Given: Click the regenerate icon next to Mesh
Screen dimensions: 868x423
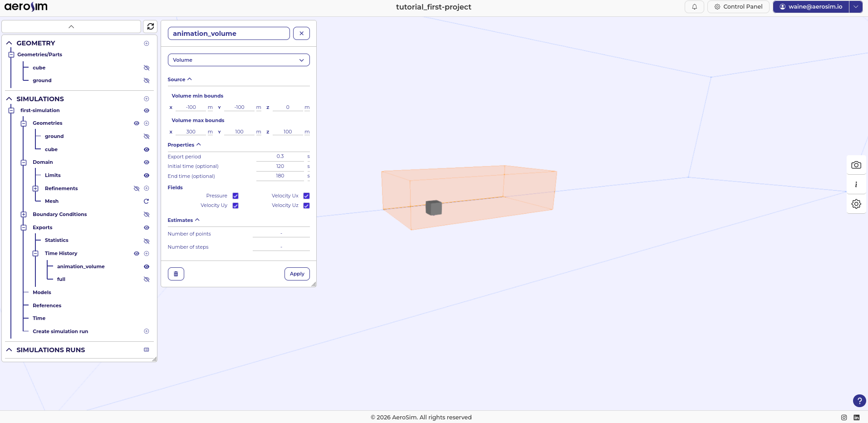Looking at the screenshot, I should pyautogui.click(x=146, y=201).
